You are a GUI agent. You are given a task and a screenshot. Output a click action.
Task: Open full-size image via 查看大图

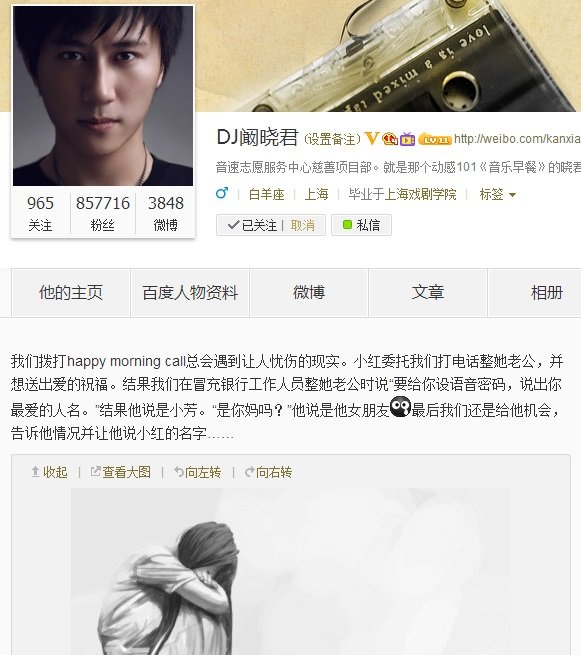121,472
